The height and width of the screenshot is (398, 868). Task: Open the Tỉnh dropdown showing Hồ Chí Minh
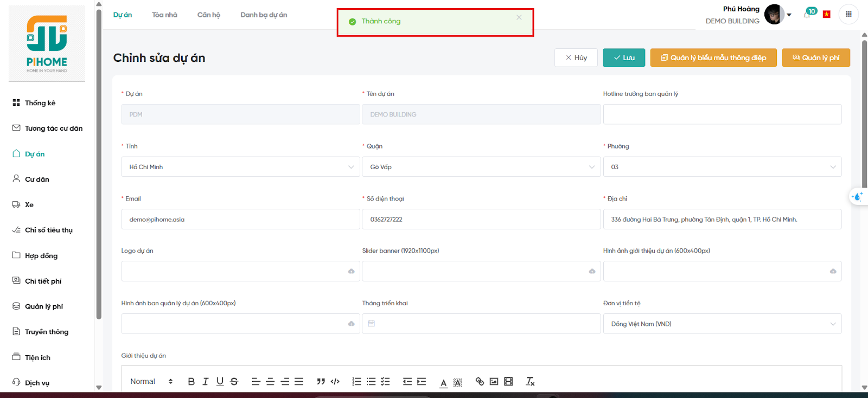coord(240,167)
